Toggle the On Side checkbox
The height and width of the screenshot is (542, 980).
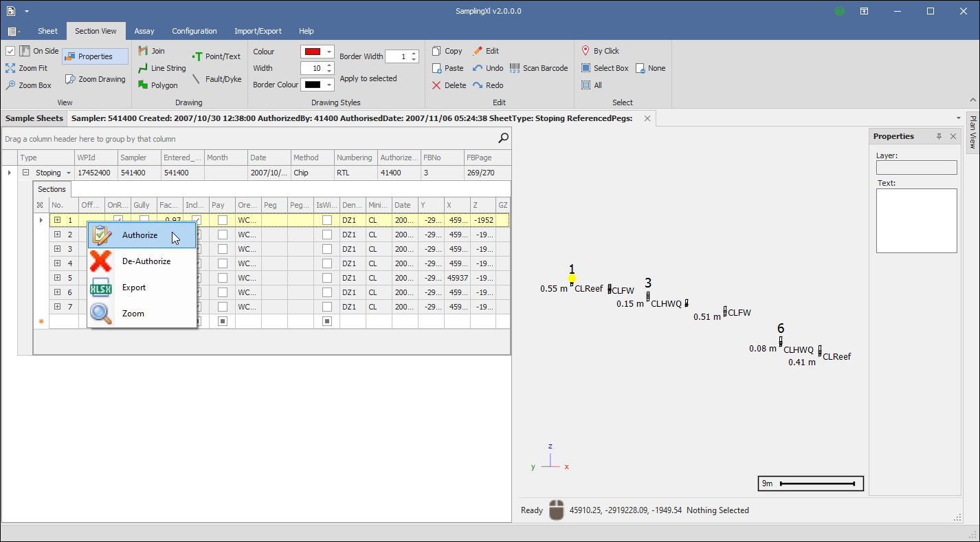tap(10, 51)
